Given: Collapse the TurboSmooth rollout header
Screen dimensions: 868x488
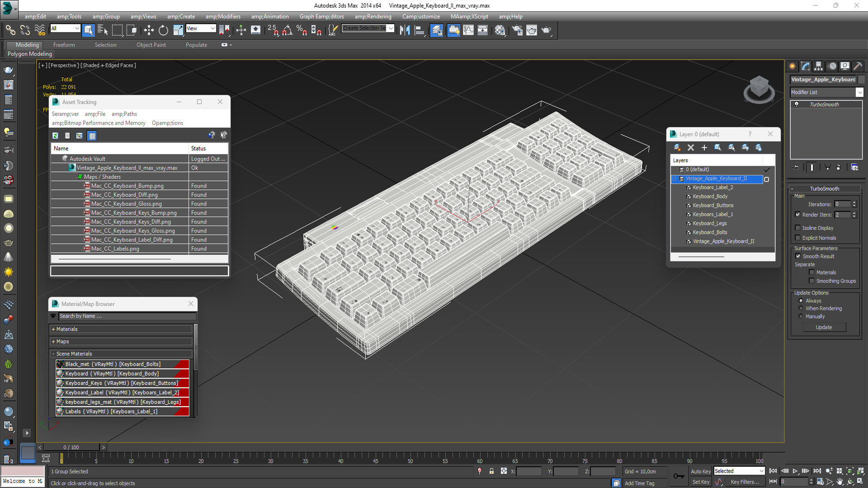Looking at the screenshot, I should 825,188.
